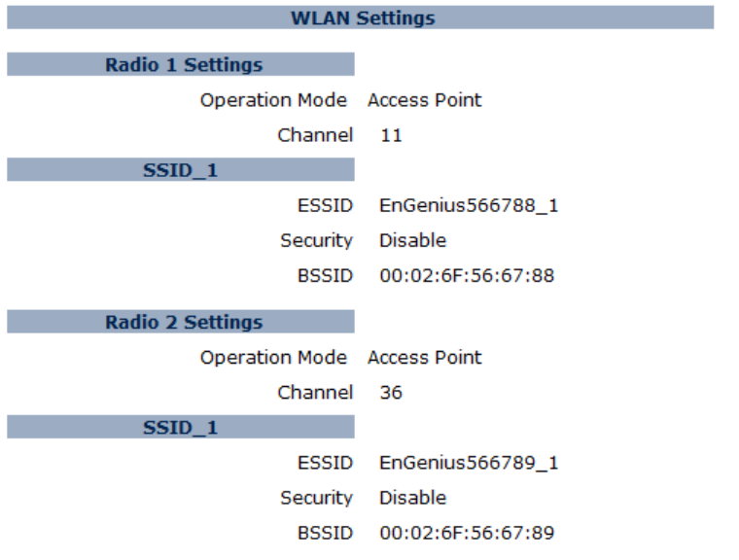Click the BSSID label under Radio 2

coord(325,532)
